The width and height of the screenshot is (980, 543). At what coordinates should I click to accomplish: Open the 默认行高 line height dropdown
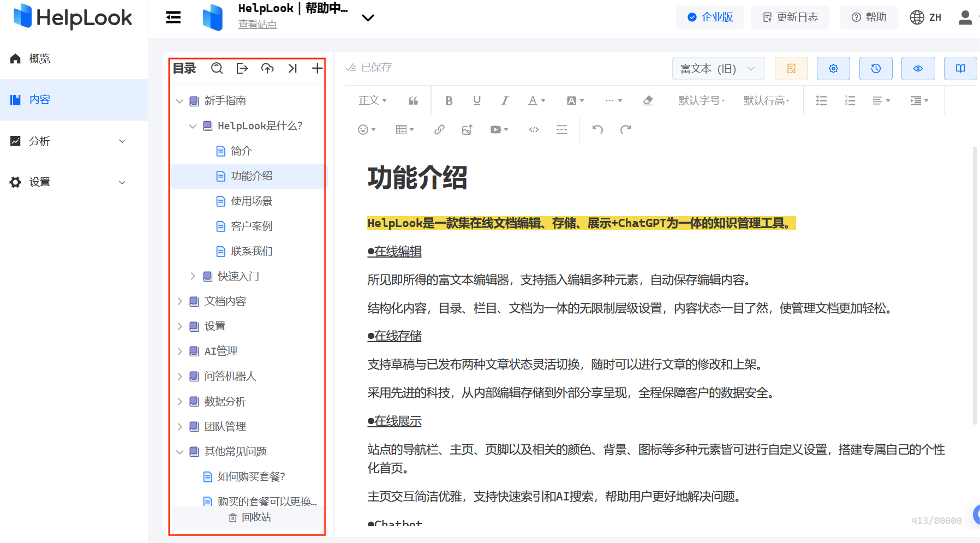pos(766,100)
